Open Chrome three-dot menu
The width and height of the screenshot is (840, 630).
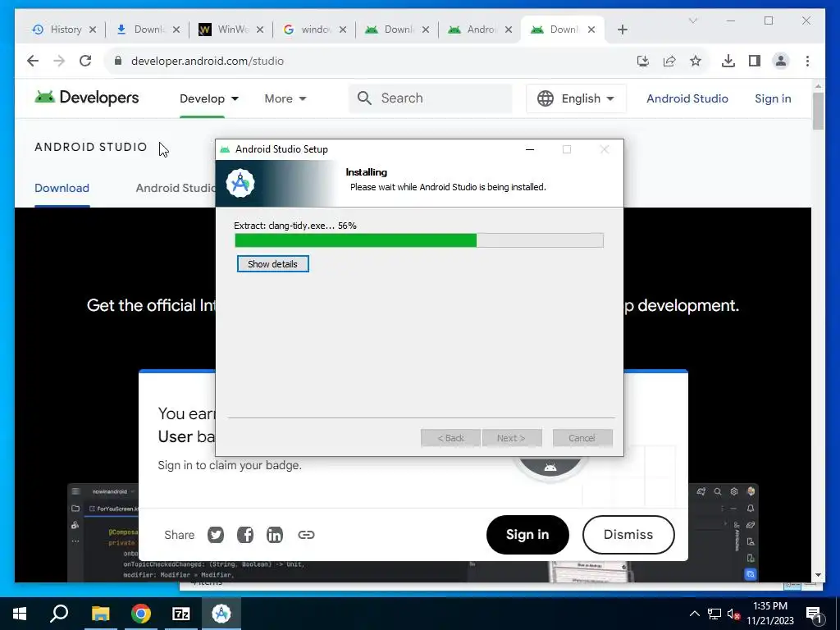(807, 61)
